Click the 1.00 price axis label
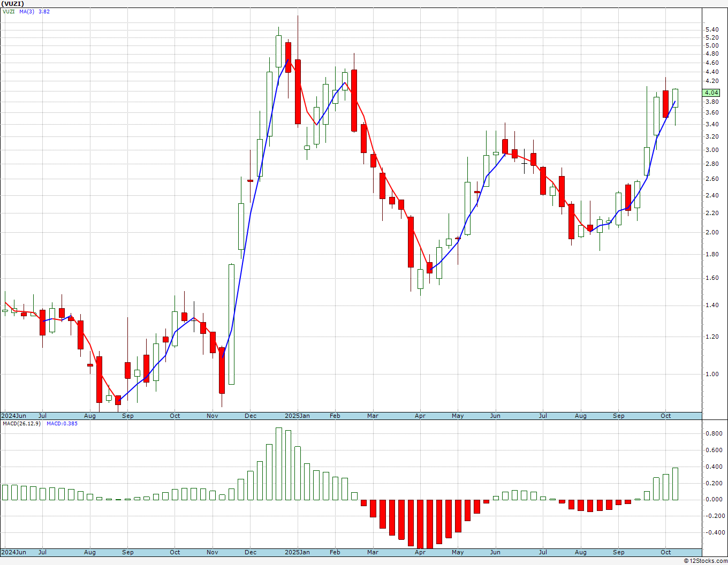Viewport: 728px width, 565px height. tap(712, 374)
